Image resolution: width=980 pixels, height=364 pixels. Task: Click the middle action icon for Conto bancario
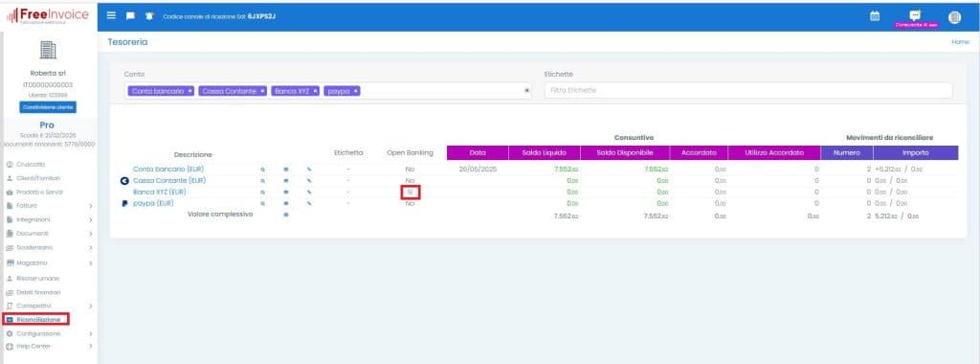pos(285,170)
